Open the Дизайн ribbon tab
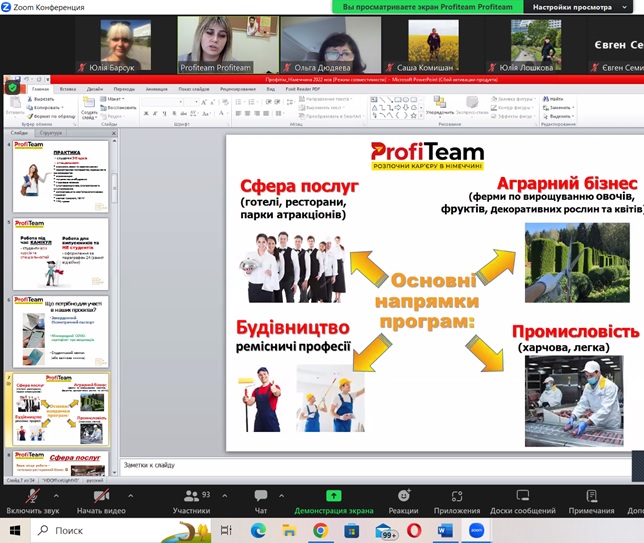The image size is (644, 543). [x=94, y=89]
